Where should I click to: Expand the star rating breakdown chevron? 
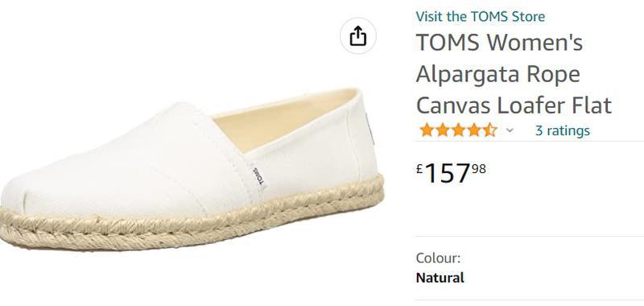pyautogui.click(x=510, y=130)
